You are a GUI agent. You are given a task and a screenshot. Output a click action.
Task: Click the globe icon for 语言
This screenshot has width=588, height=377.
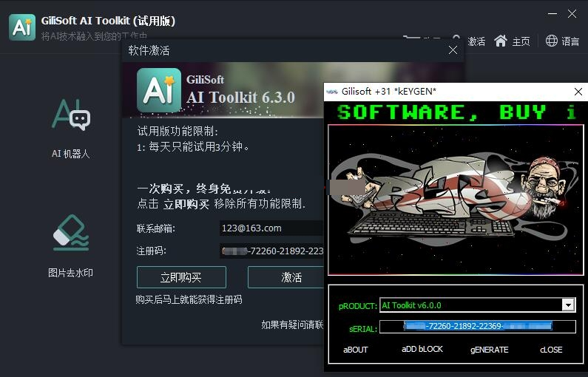(552, 41)
